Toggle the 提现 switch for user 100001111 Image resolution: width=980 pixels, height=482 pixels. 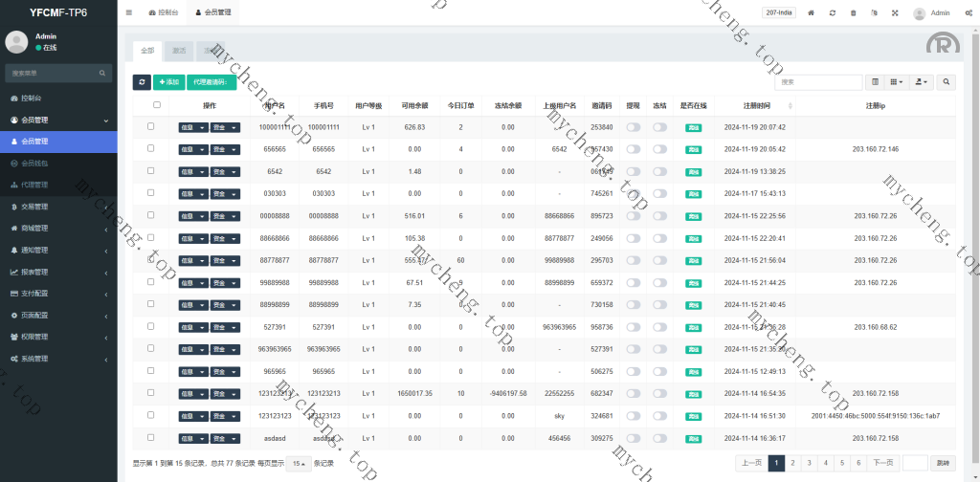pyautogui.click(x=633, y=127)
